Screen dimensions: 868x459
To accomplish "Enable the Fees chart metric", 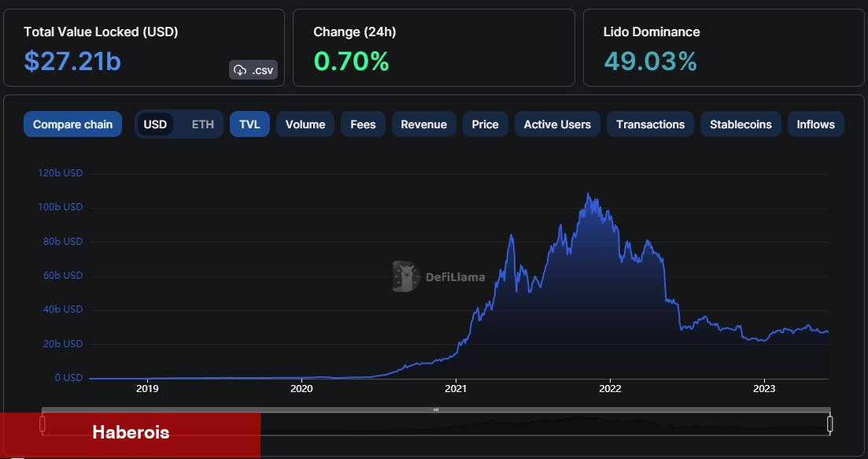I will pyautogui.click(x=363, y=124).
